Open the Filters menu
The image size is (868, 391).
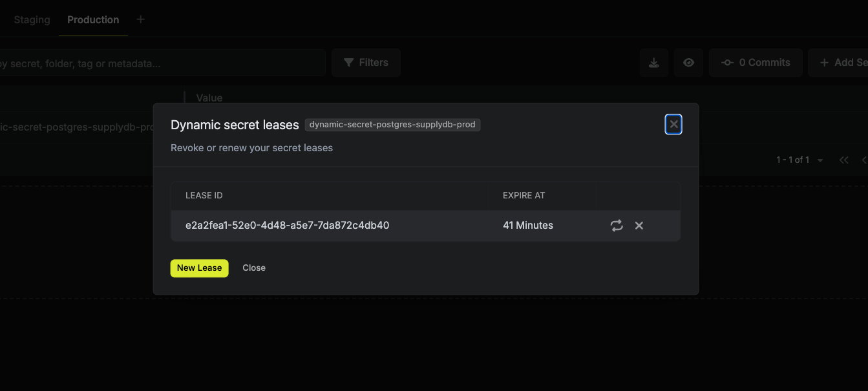click(366, 63)
